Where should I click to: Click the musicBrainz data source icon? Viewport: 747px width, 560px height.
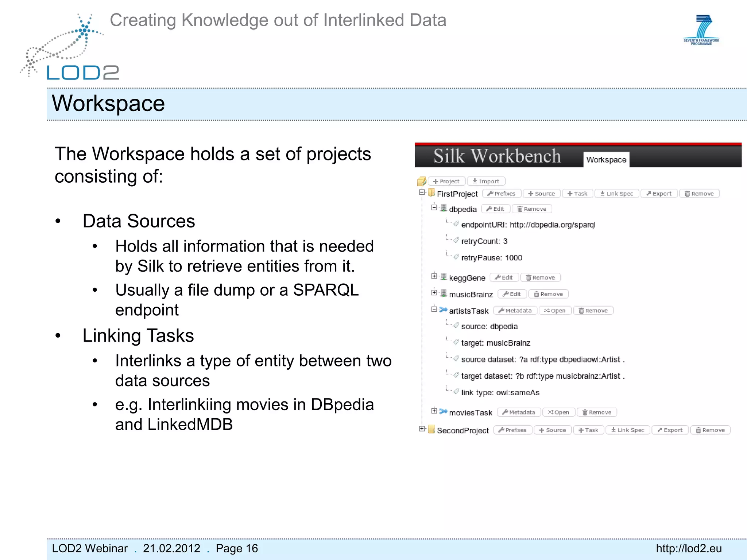click(444, 293)
